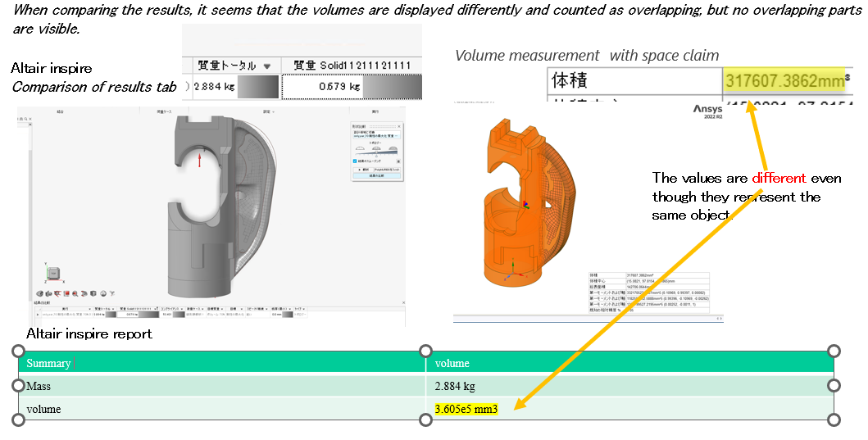Open the 荷重ケース column filter in results table

(202, 309)
